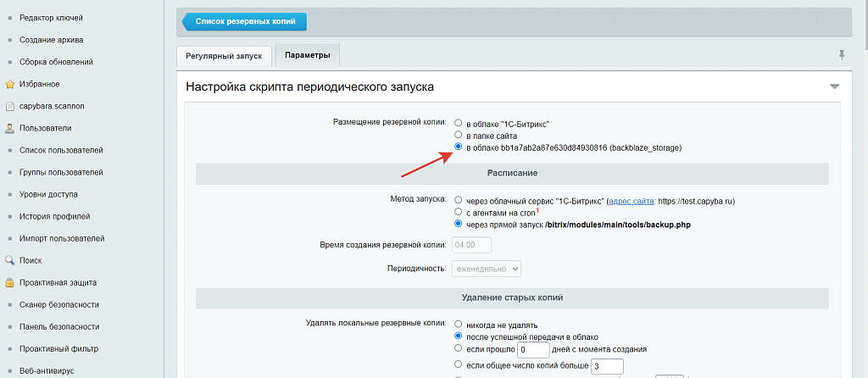The height and width of the screenshot is (378, 868).
Task: Click the capybara.scannon page icon
Action: [x=10, y=106]
